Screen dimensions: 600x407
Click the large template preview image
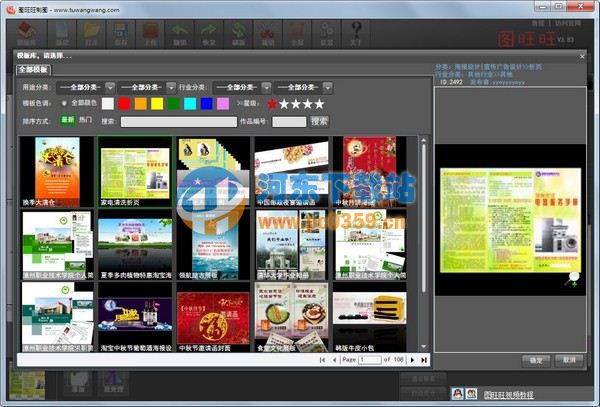tap(510, 220)
